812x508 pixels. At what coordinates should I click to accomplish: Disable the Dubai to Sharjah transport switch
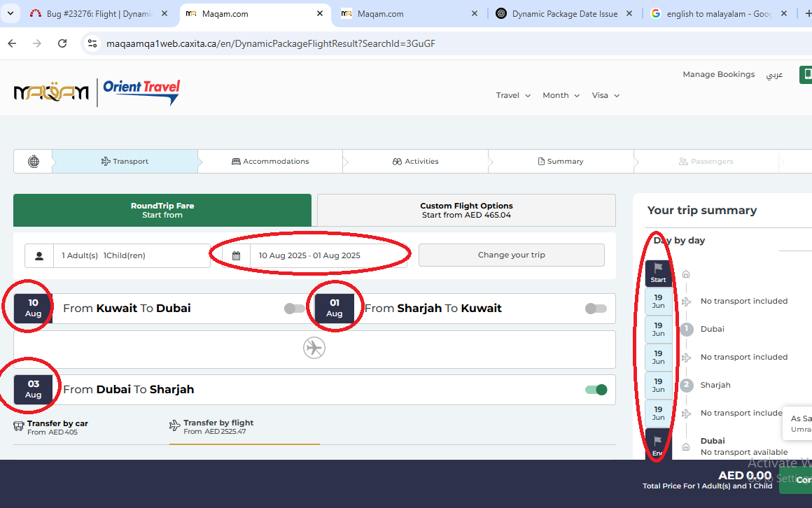(596, 390)
